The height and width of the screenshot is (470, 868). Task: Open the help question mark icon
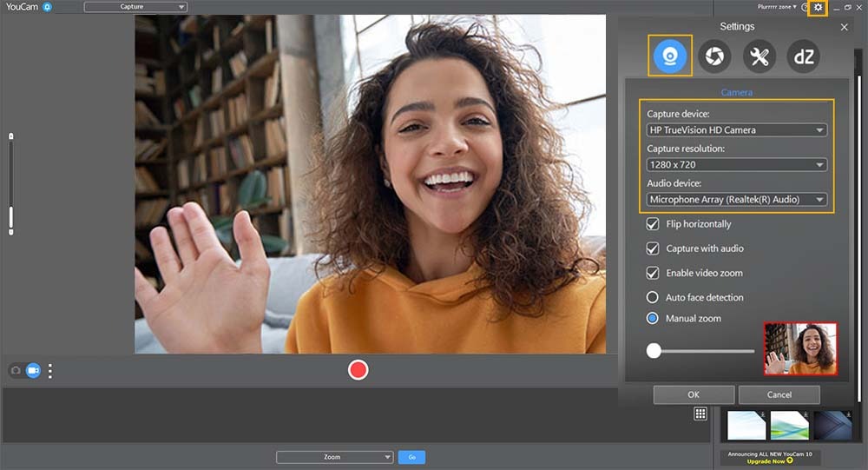(805, 7)
